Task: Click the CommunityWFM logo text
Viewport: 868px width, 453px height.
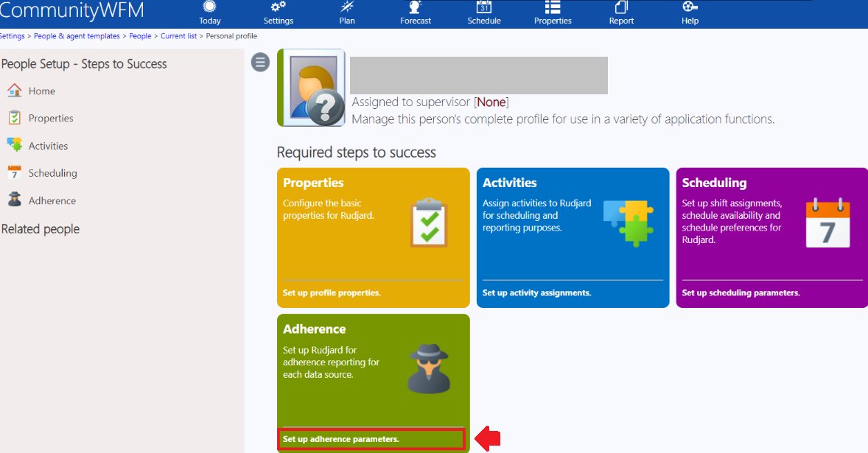Action: point(72,10)
